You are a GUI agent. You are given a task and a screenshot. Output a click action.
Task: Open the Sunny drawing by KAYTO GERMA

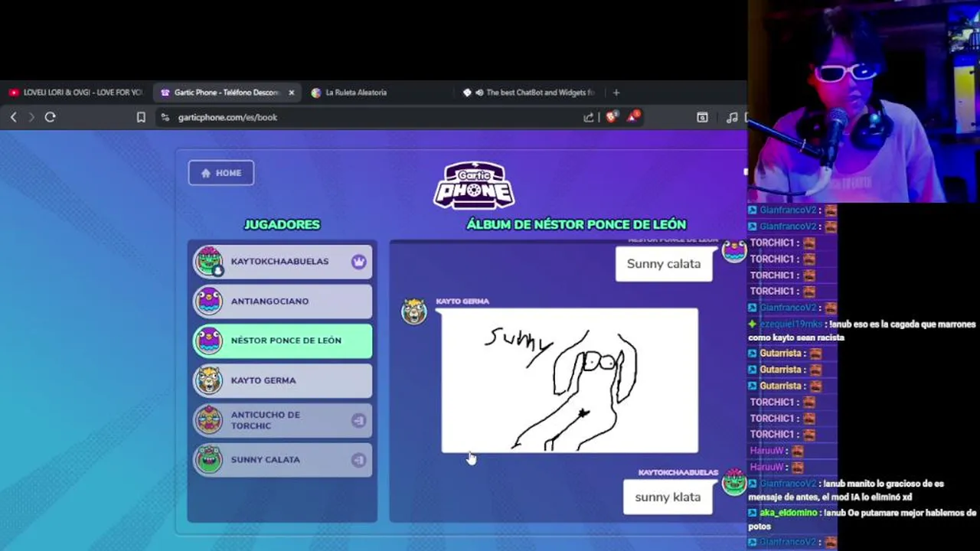click(570, 380)
